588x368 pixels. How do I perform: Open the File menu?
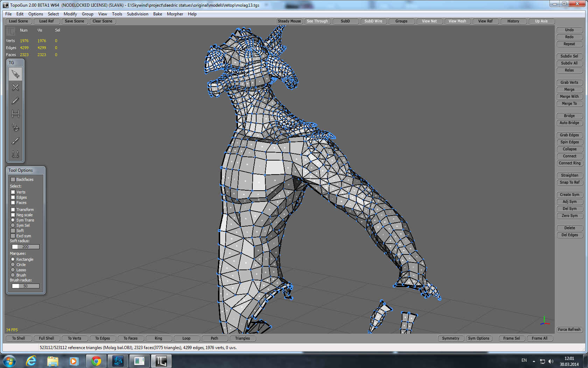pyautogui.click(x=8, y=14)
